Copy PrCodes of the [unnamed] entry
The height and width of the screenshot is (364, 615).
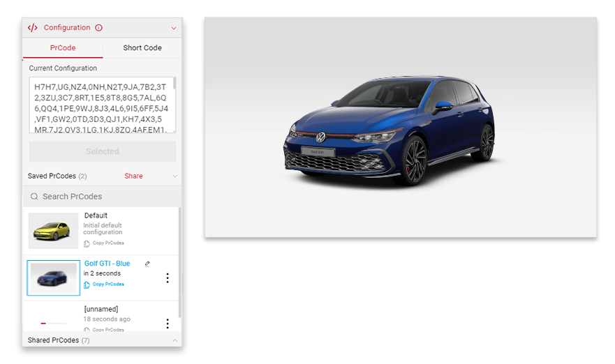point(108,330)
